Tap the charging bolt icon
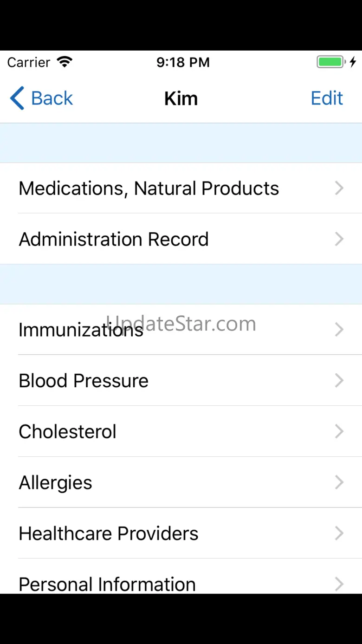The image size is (362, 644). point(353,62)
